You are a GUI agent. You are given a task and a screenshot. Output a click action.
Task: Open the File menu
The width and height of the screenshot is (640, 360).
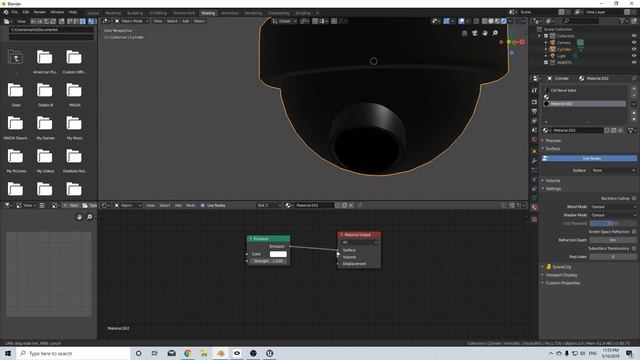[x=15, y=12]
